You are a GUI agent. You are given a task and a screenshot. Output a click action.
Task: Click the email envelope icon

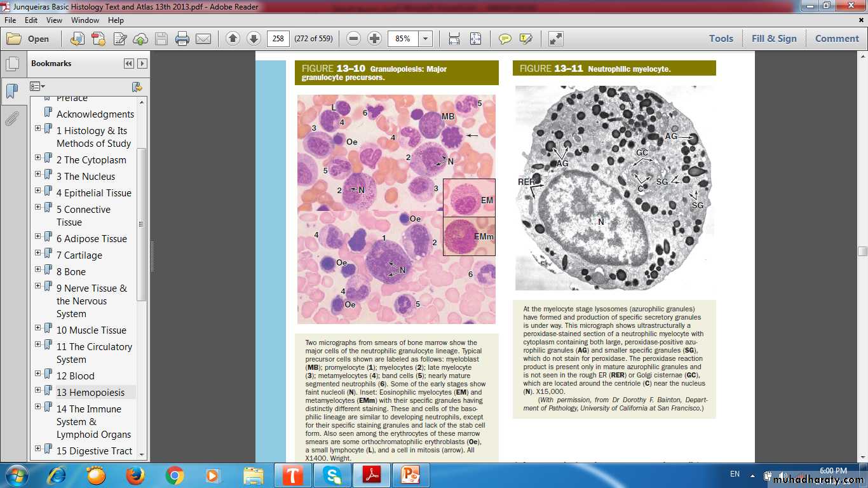pos(203,39)
